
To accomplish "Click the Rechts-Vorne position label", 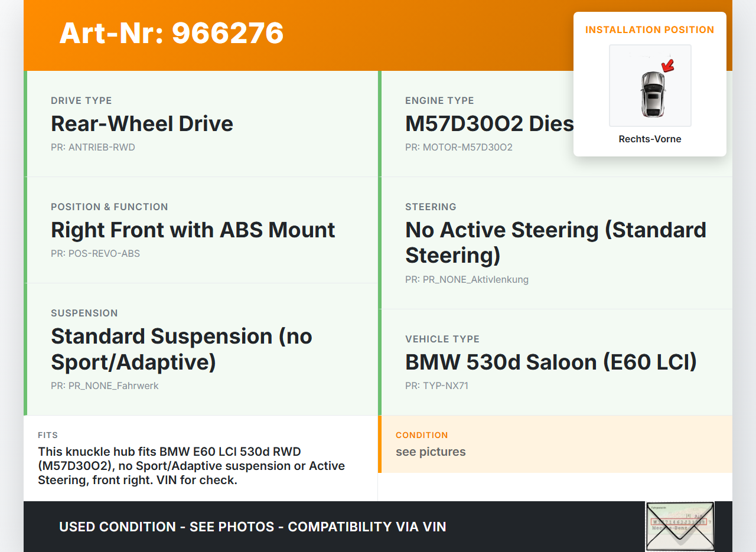I will [650, 139].
